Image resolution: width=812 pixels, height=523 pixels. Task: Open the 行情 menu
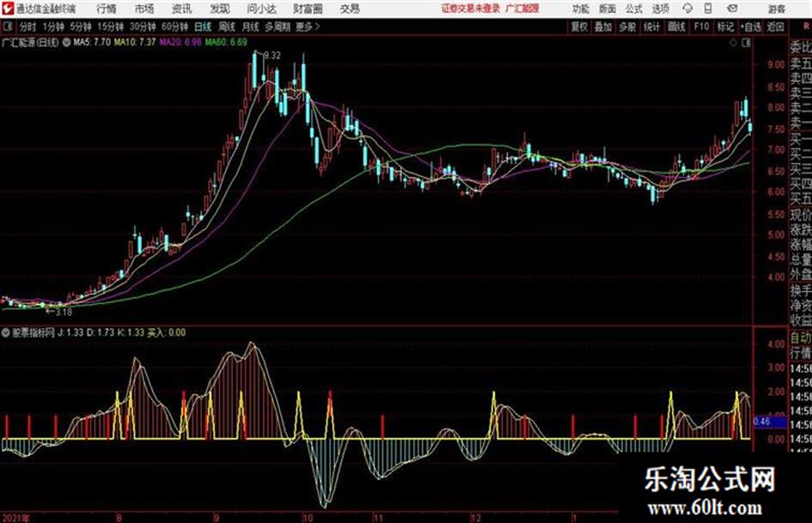point(107,9)
